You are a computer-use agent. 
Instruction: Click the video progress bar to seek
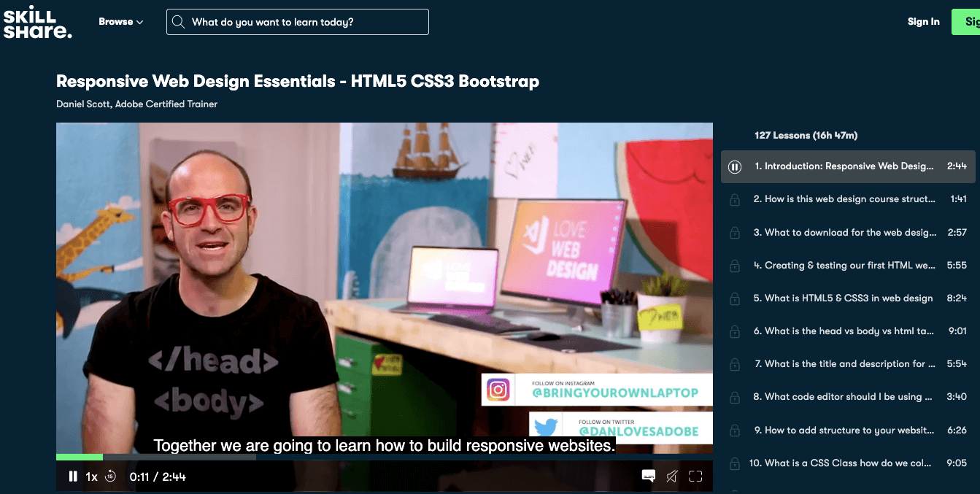pos(385,458)
